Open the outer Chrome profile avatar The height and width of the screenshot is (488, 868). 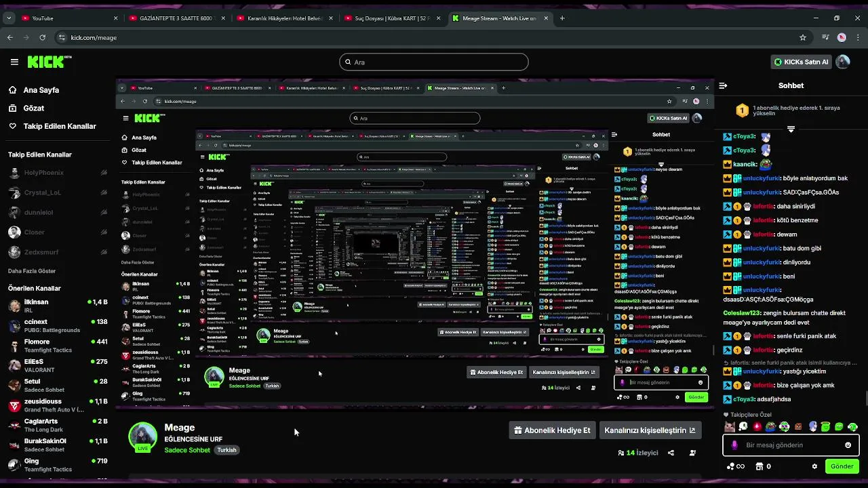click(842, 37)
